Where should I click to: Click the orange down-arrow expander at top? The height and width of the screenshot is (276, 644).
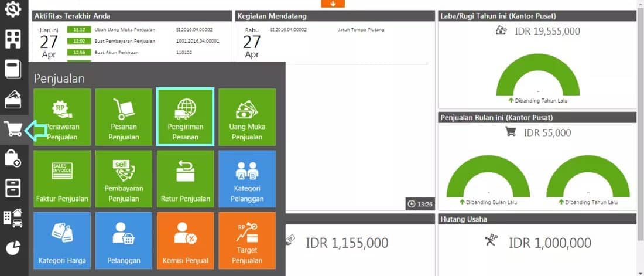click(333, 4)
